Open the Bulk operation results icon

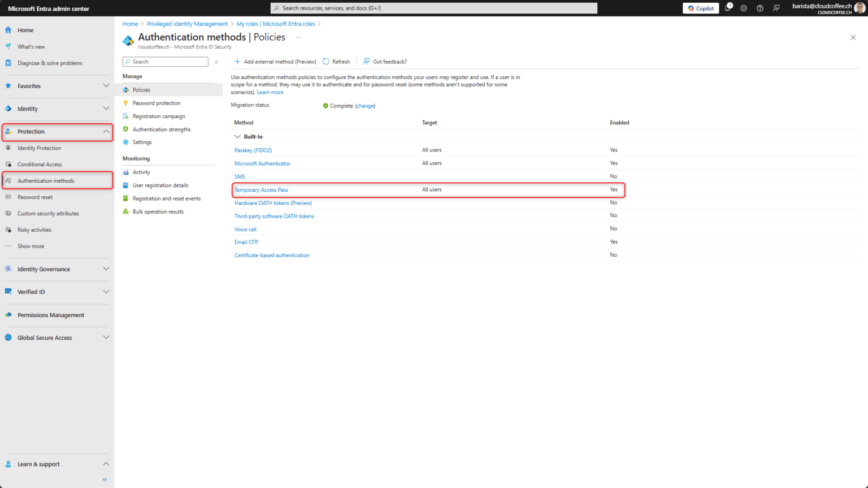pyautogui.click(x=125, y=211)
